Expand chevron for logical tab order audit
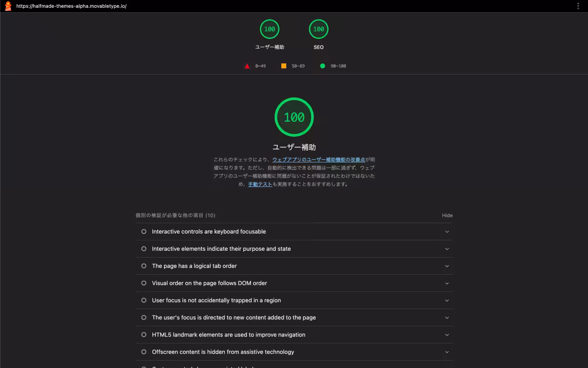This screenshot has height=368, width=588. pos(447,266)
